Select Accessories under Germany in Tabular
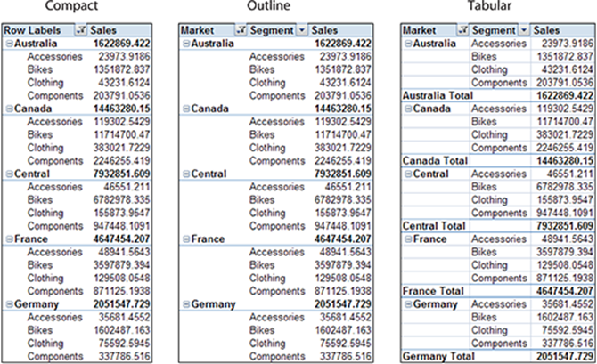Image resolution: width=597 pixels, height=364 pixels. [499, 304]
